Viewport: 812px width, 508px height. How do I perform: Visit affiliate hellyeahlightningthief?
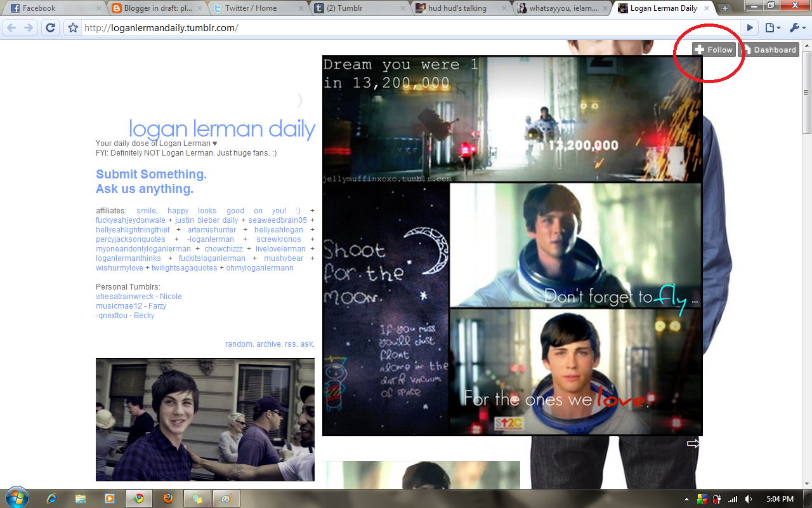(x=133, y=230)
